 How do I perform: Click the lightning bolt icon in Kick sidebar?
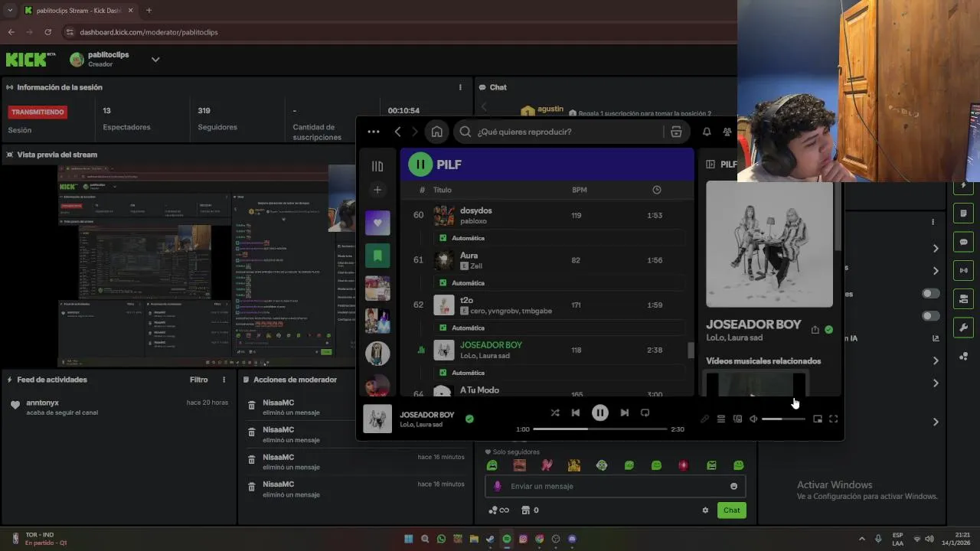[x=964, y=186]
